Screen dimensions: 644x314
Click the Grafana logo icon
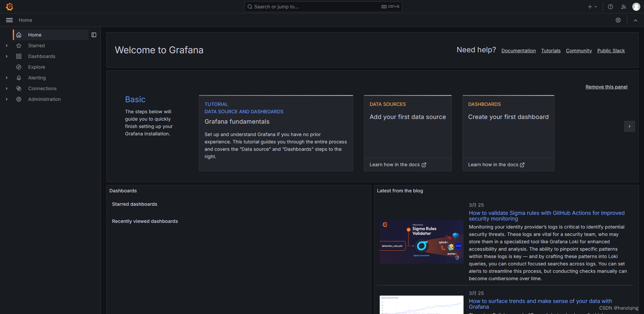[x=9, y=7]
